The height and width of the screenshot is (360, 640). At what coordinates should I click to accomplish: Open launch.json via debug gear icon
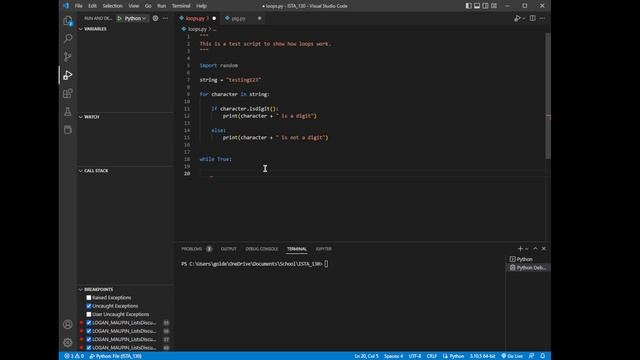(155, 18)
